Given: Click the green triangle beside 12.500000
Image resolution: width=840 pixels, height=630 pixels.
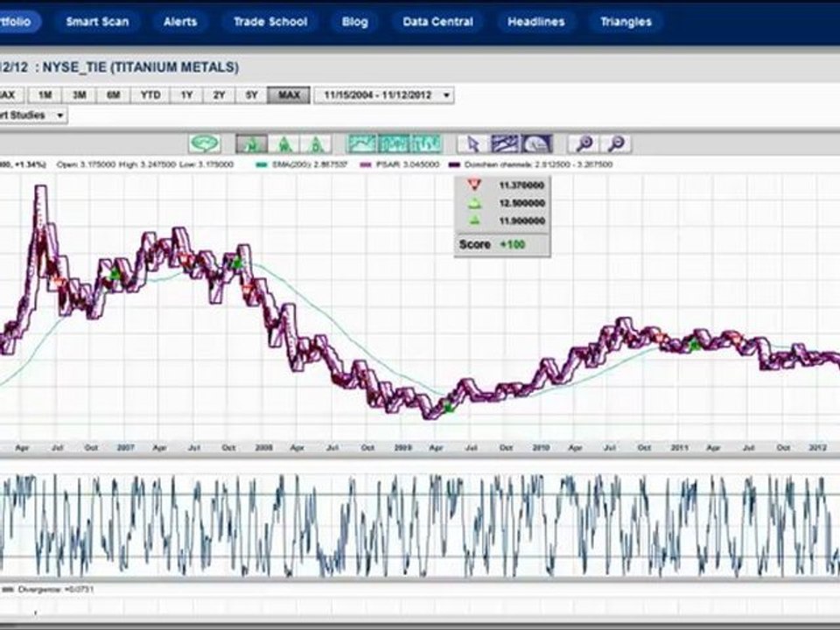Looking at the screenshot, I should [x=474, y=204].
